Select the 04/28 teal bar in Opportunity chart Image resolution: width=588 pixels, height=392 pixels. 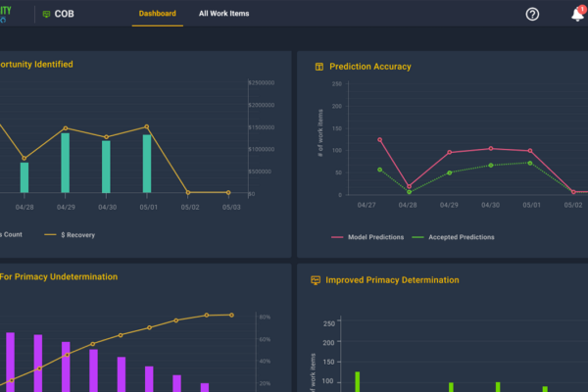[24, 177]
